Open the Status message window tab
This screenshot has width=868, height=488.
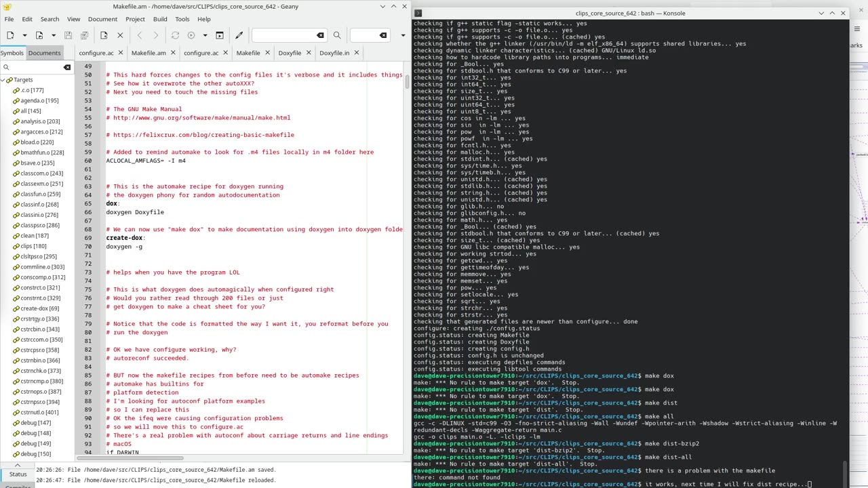pos(18,474)
